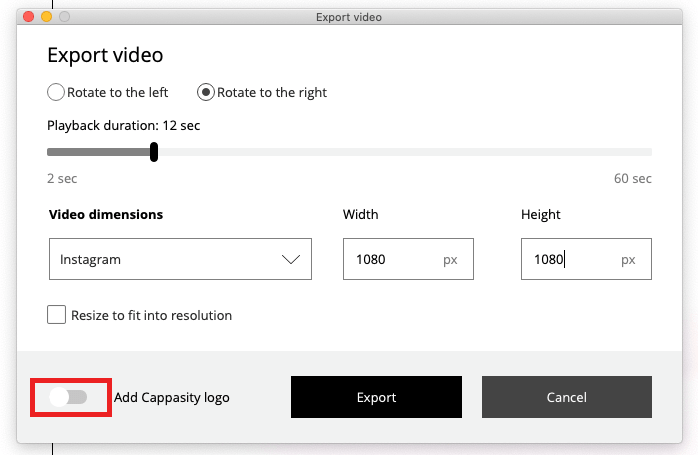Click the Export video title bar

coord(349,17)
